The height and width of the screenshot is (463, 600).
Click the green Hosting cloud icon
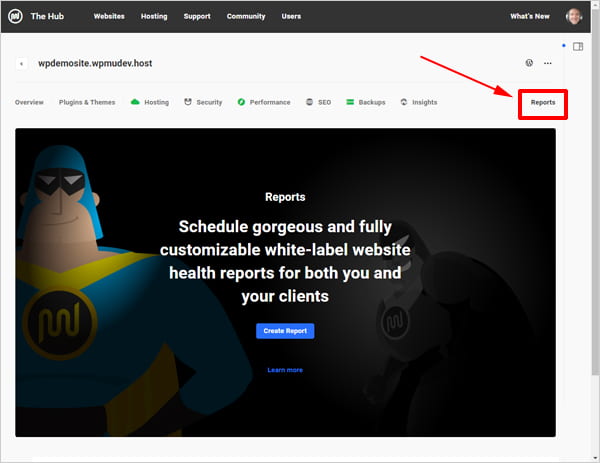135,102
